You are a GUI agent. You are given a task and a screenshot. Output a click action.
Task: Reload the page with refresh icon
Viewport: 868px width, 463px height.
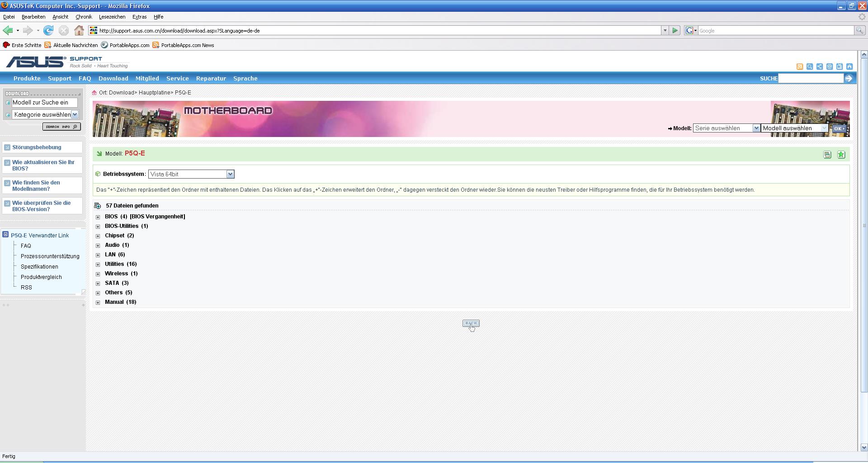(48, 30)
